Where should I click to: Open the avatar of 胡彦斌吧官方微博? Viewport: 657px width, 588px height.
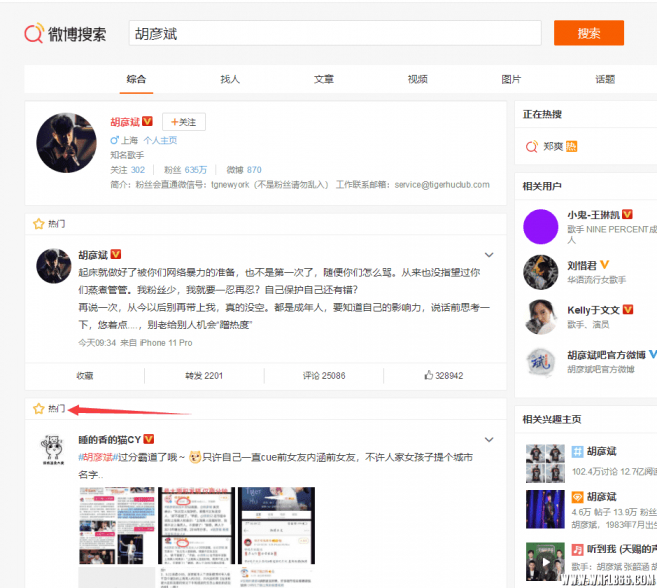(x=541, y=362)
